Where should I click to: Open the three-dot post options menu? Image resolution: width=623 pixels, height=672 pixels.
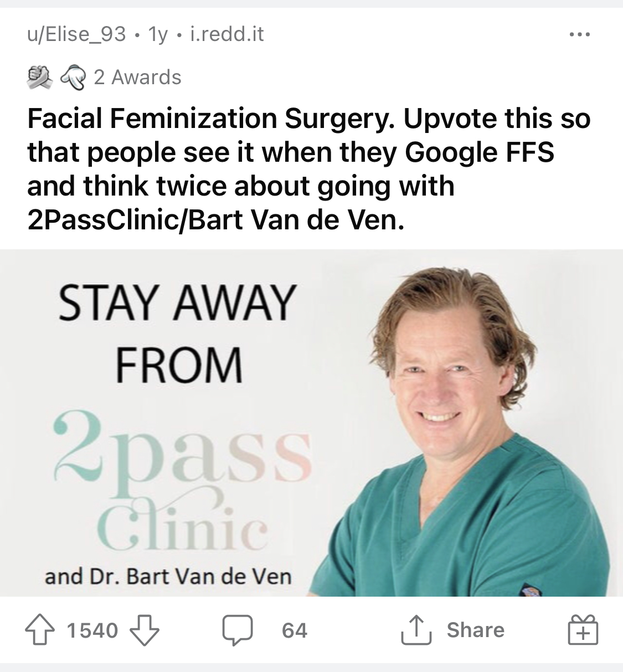(580, 35)
